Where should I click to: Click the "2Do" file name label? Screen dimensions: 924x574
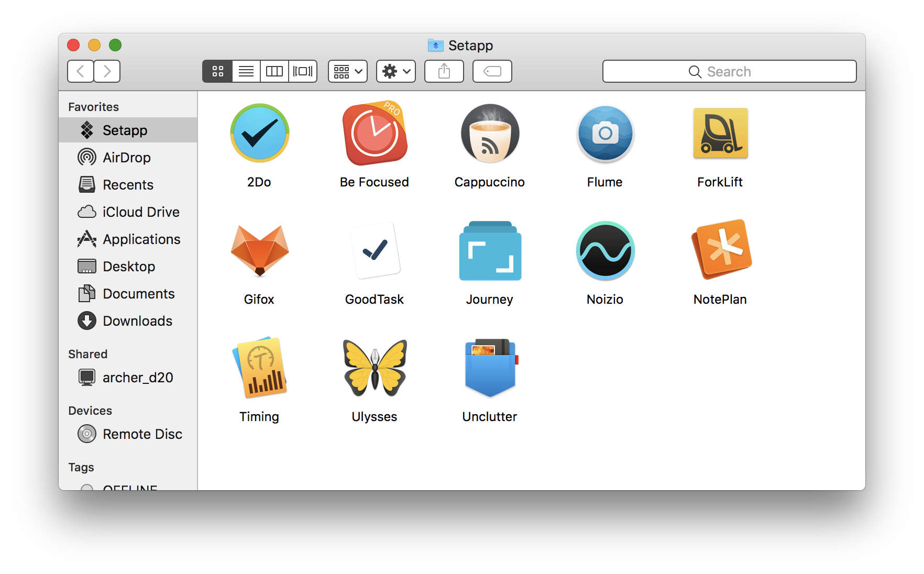[x=259, y=182]
